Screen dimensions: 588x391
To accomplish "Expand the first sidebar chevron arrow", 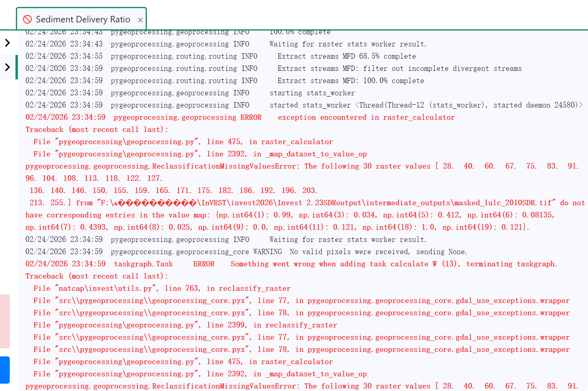I will click(x=7, y=42).
